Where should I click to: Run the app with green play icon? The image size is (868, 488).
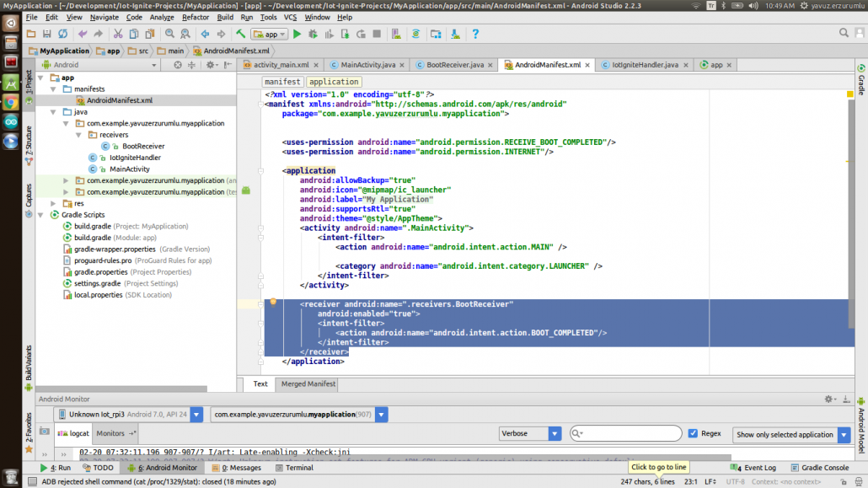297,35
